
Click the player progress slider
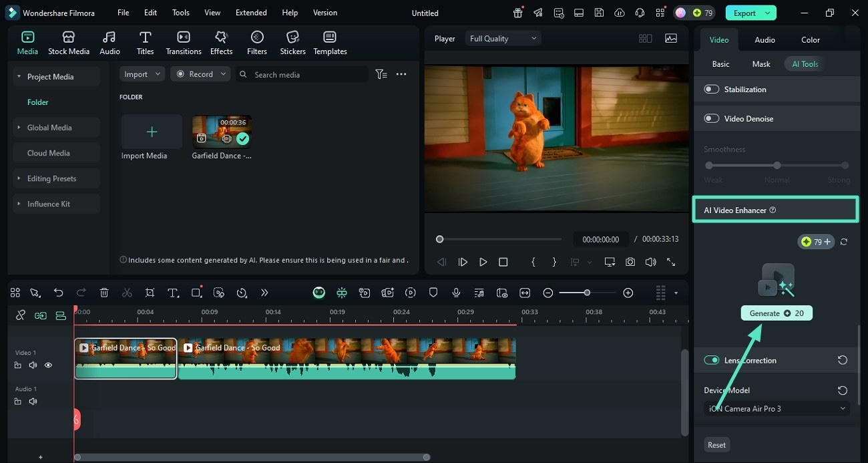pyautogui.click(x=499, y=239)
